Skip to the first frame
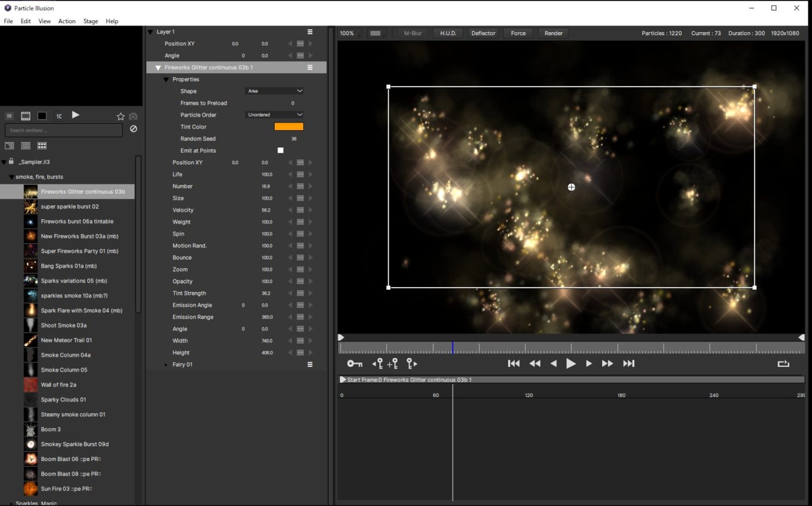Viewport: 812px width, 506px height. pyautogui.click(x=514, y=364)
